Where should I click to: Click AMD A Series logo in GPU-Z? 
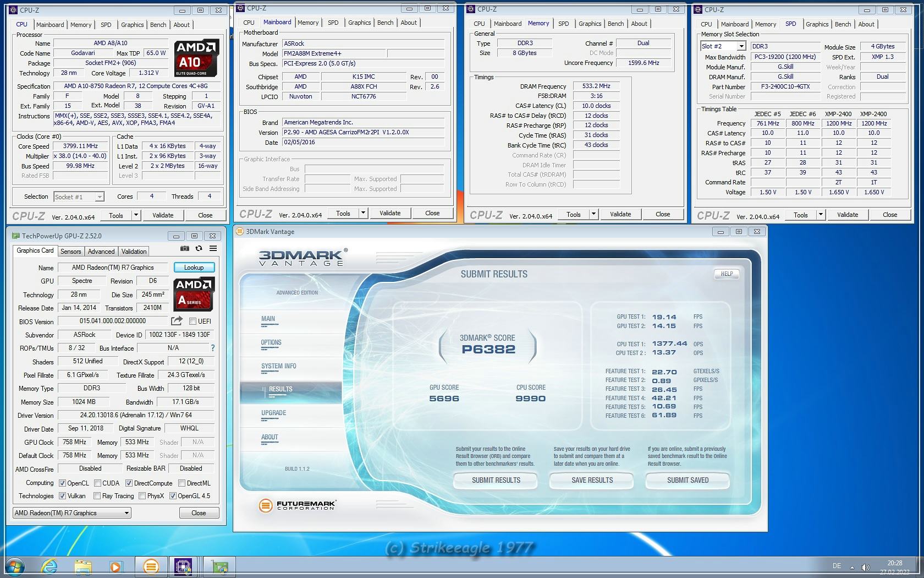coord(194,294)
